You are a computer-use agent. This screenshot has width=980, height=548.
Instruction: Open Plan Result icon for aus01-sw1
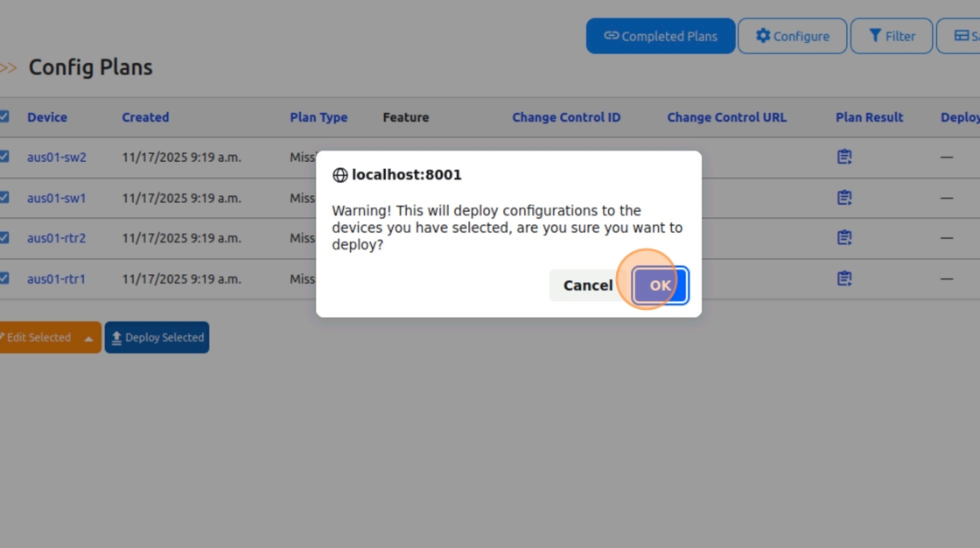[844, 198]
